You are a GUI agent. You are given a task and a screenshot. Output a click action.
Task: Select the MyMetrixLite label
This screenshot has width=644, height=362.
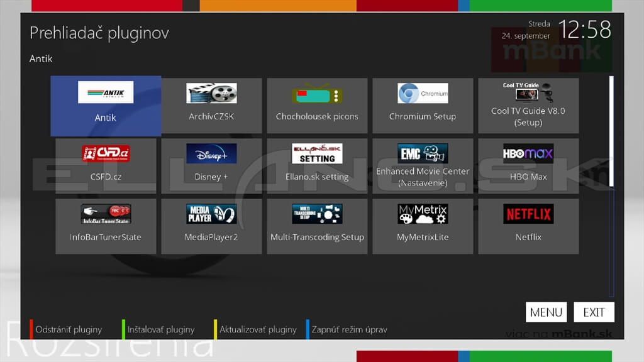423,237
